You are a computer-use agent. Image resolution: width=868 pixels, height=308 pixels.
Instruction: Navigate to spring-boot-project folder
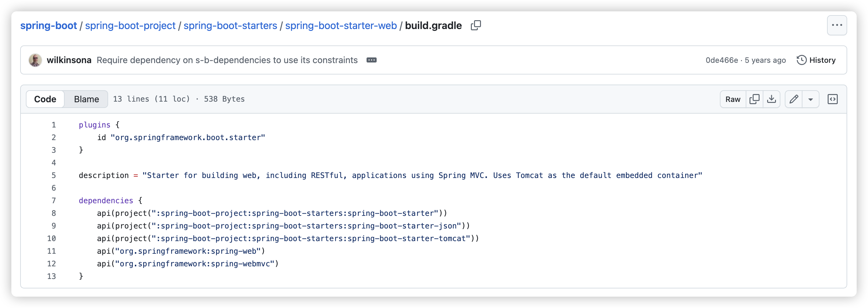point(130,26)
